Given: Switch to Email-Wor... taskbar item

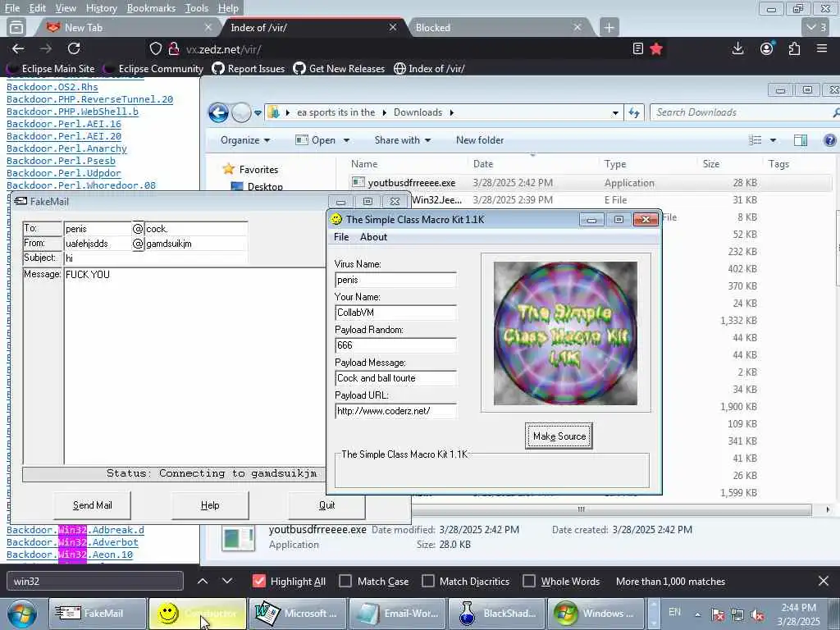Looking at the screenshot, I should [x=397, y=614].
